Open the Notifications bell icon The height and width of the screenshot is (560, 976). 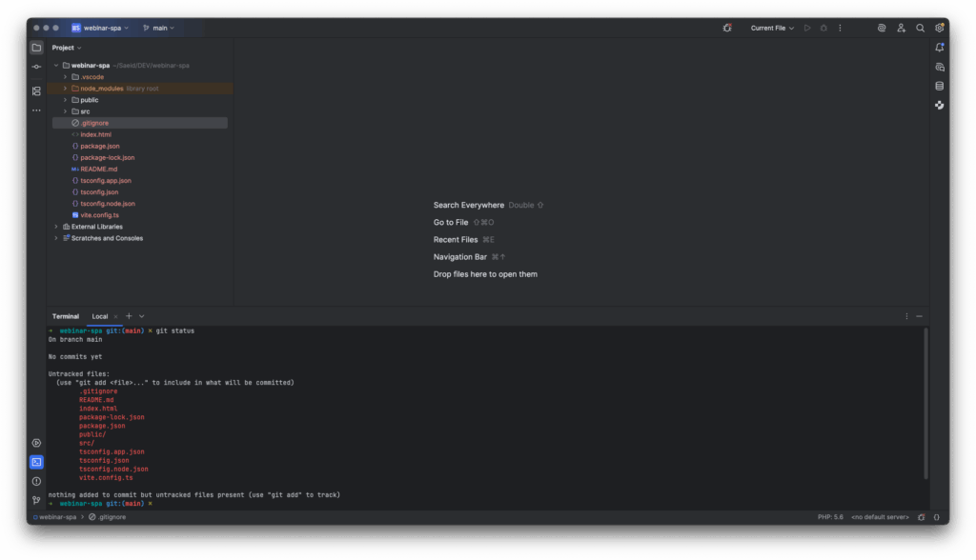pos(940,48)
